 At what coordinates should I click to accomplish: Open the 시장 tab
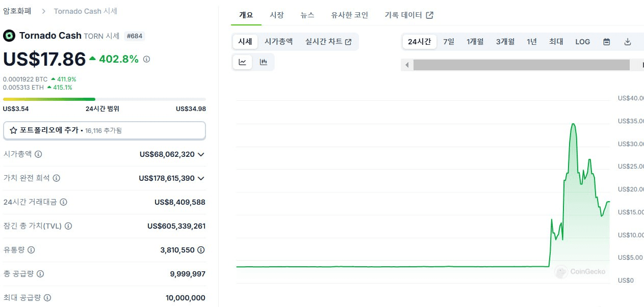click(277, 15)
